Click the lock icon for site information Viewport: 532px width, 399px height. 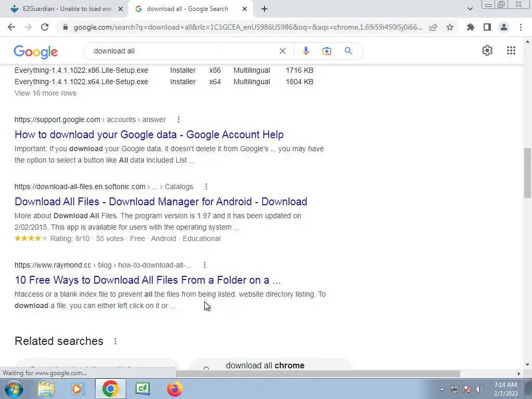coord(65,27)
